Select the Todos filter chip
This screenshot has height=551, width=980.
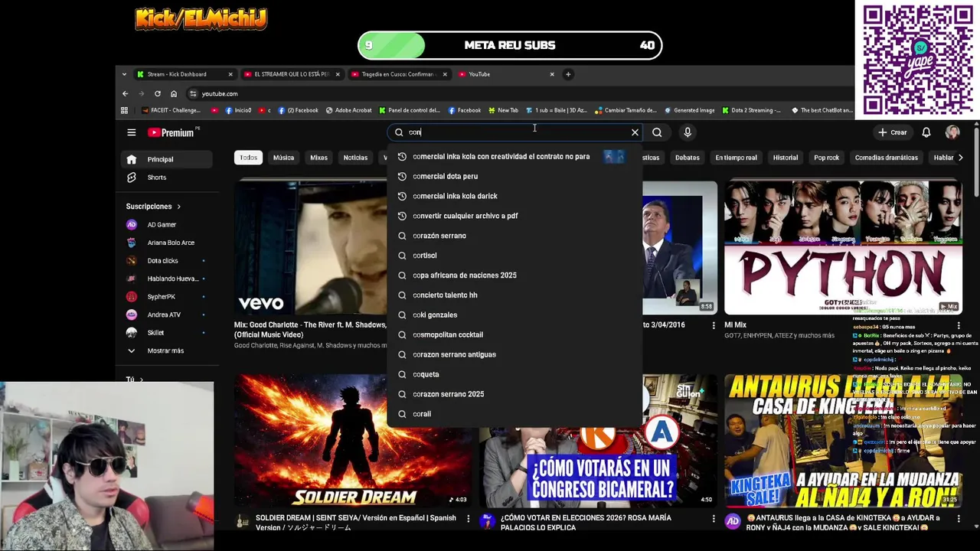click(248, 158)
